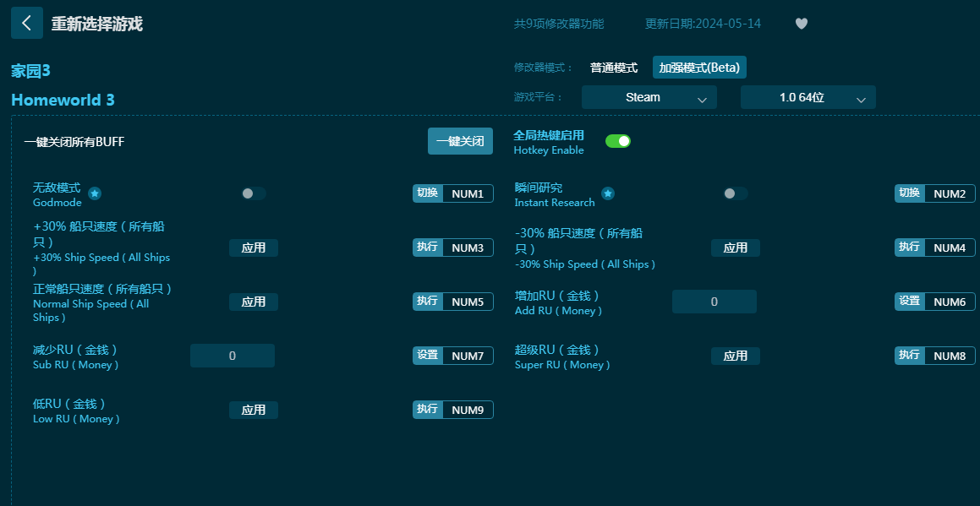This screenshot has width=980, height=506.
Task: Open the Steam platform dropdown
Action: pyautogui.click(x=649, y=97)
